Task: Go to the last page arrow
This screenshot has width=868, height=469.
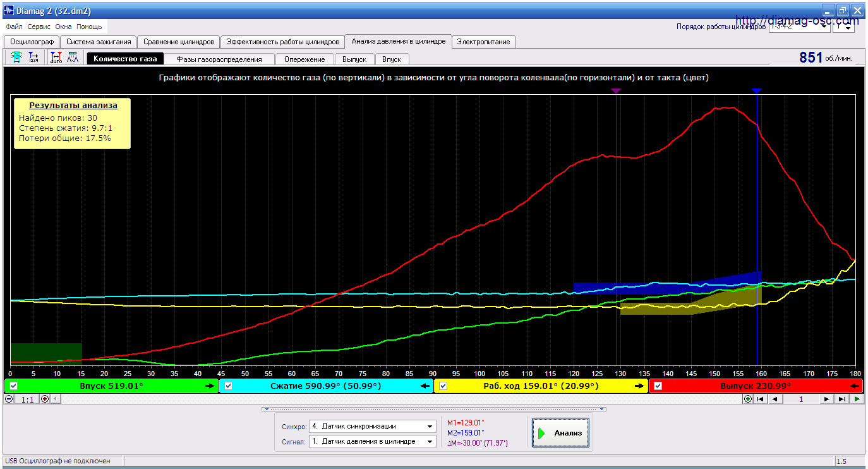Action: pyautogui.click(x=841, y=399)
